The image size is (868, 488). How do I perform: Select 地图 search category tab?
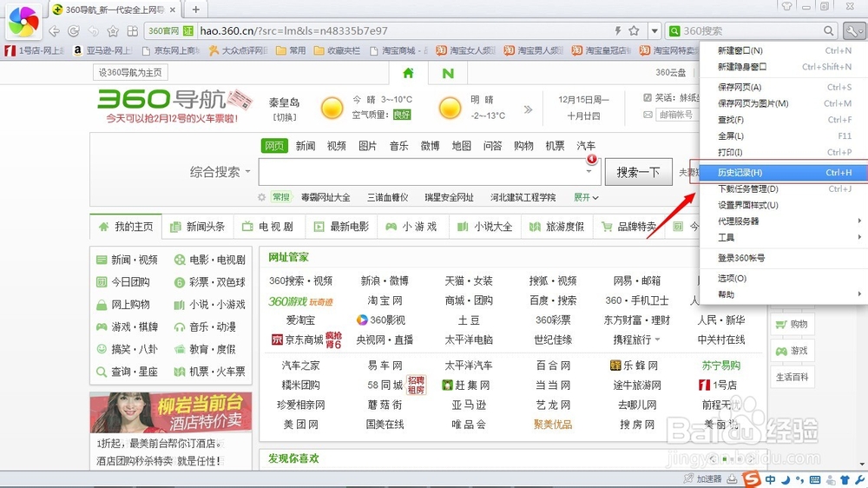[461, 146]
